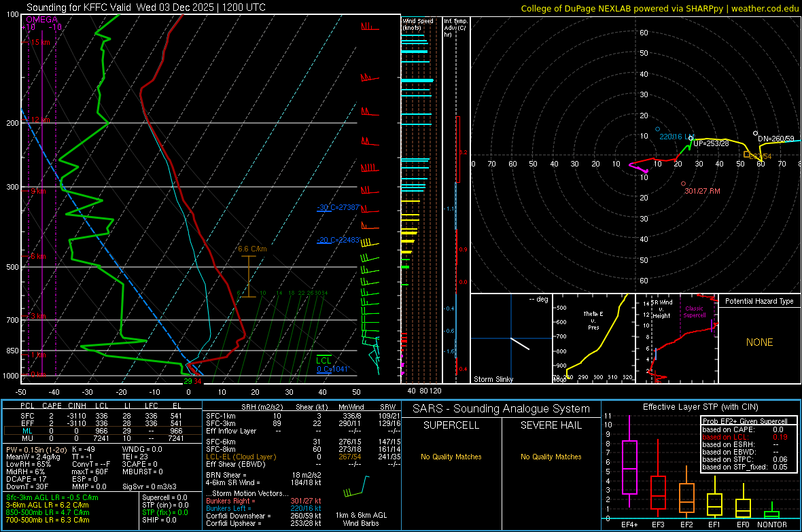
Task: Click the 1km & 6km wind barb graphic
Action: 356,487
